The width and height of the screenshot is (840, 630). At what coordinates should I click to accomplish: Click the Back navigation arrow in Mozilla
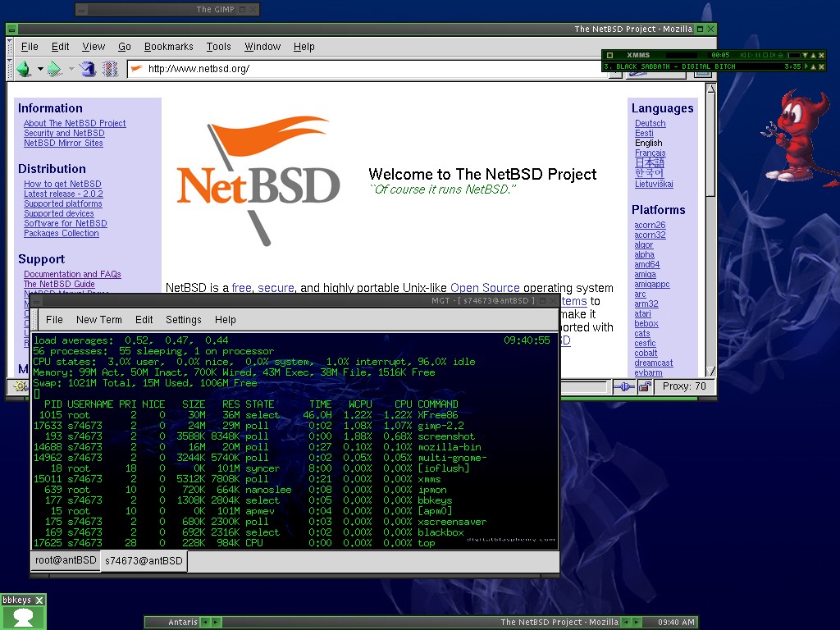coord(23,69)
